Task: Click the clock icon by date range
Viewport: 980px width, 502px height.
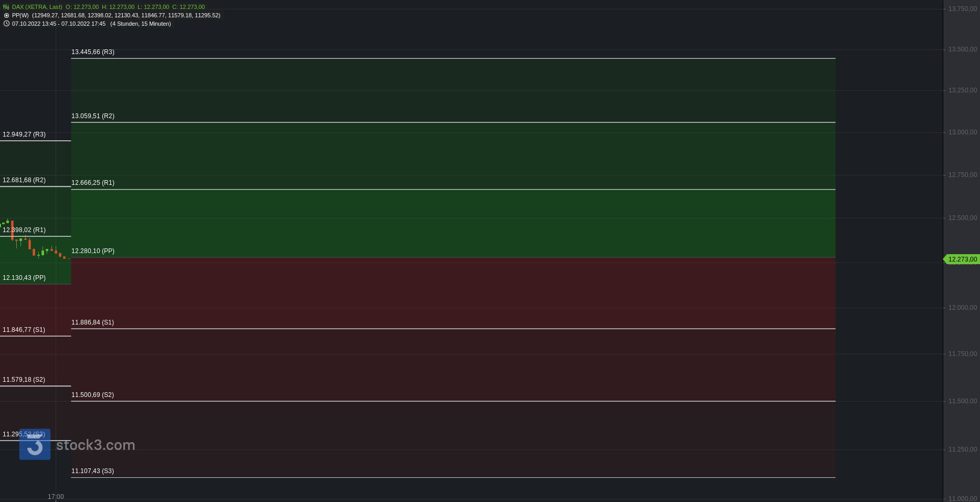Action: coord(6,24)
